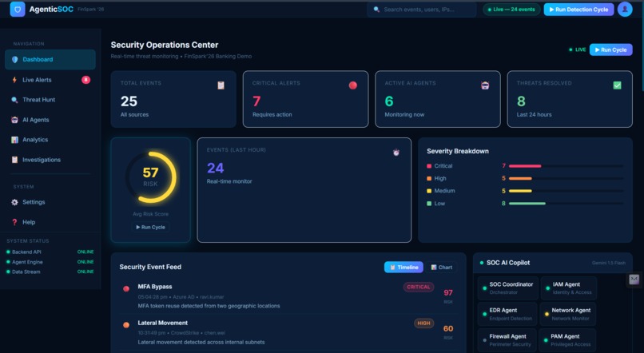Select the EDR Agent card
644x353 pixels.
click(x=507, y=314)
